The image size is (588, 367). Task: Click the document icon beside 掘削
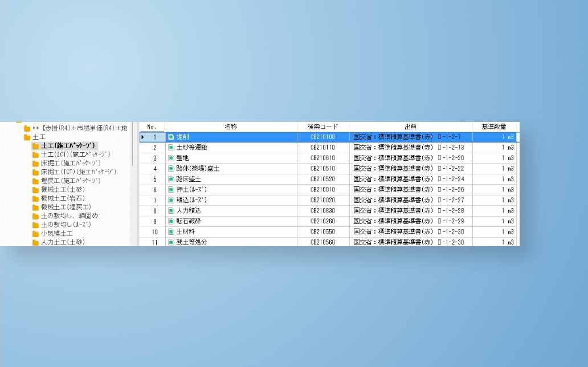[x=171, y=137]
